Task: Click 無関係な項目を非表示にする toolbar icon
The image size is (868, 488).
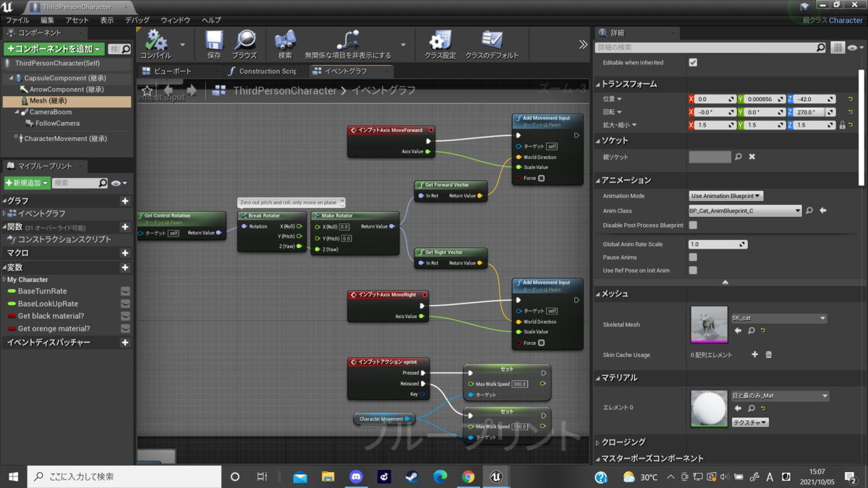Action: click(x=348, y=43)
